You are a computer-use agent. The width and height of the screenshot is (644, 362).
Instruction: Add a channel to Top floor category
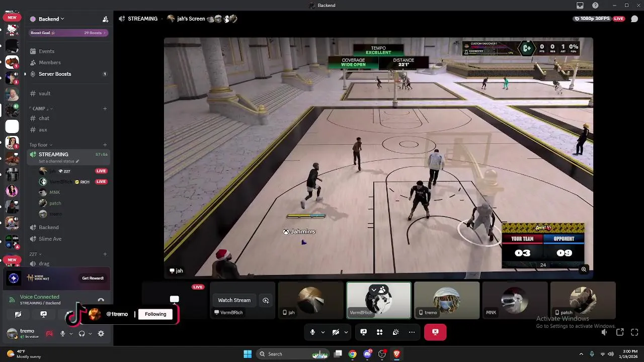(x=105, y=145)
